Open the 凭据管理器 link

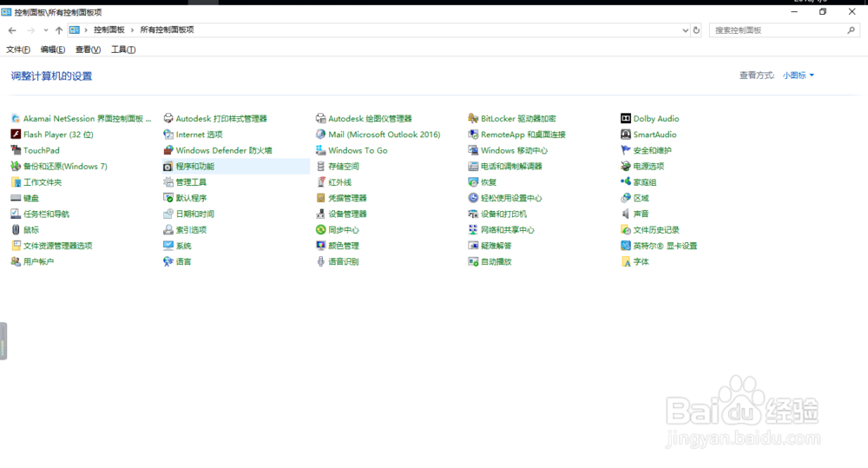pos(347,198)
